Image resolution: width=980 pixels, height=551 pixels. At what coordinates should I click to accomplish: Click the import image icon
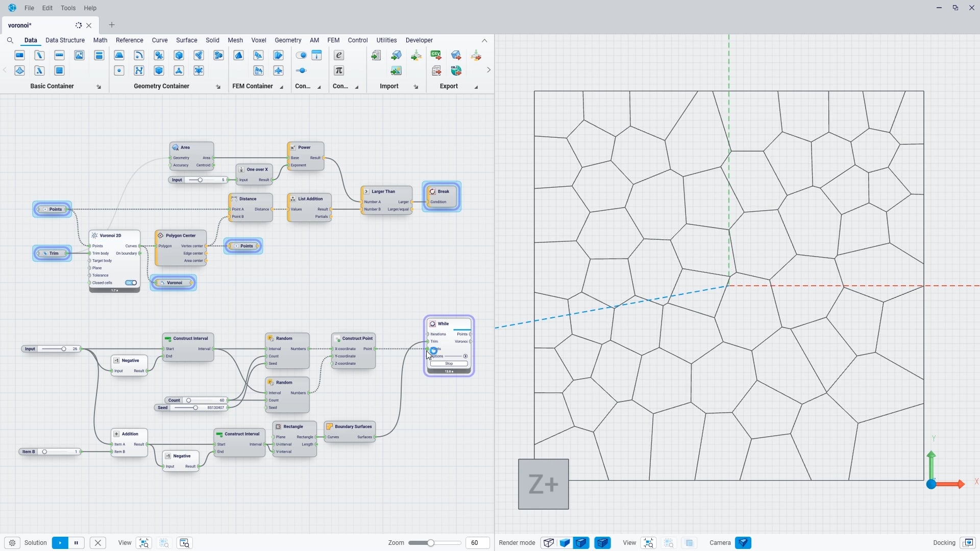(396, 70)
